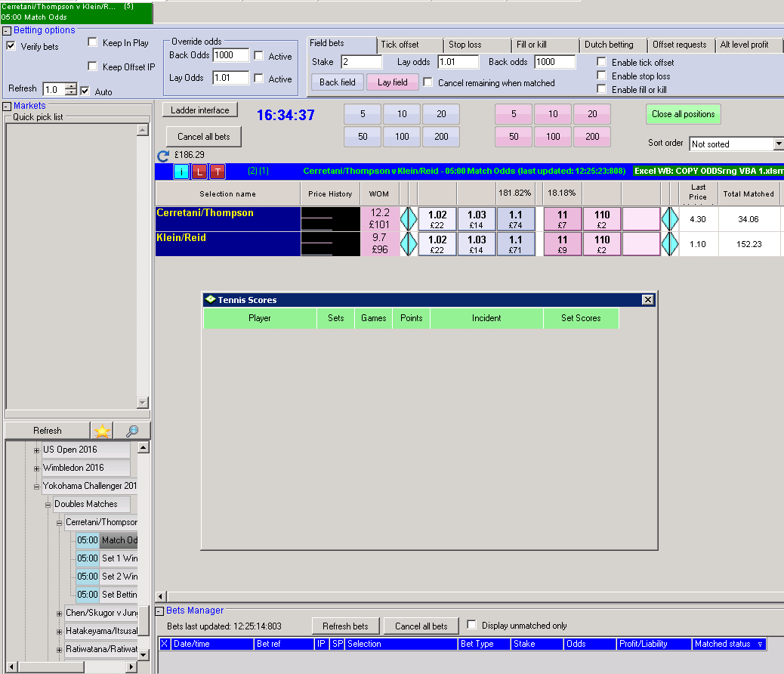This screenshot has width=784, height=674.
Task: Click the Close all positions button
Action: pos(683,114)
